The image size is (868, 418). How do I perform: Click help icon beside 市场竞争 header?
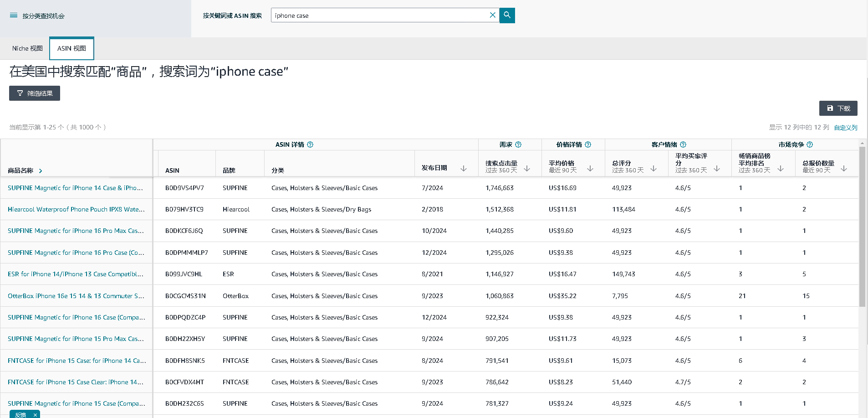pos(810,144)
